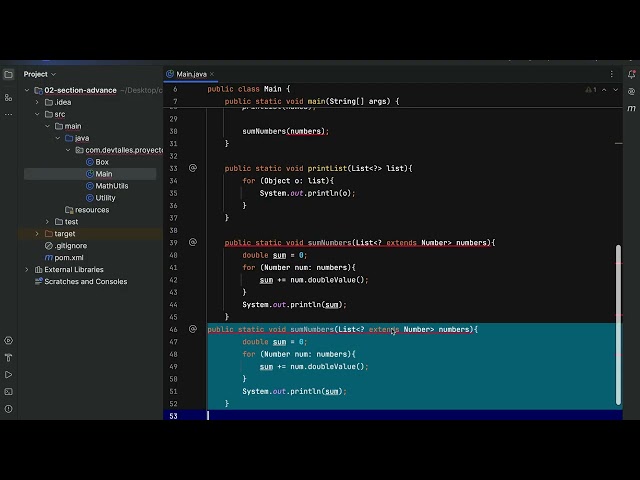Click System.out.println(sum) on line 44
The width and height of the screenshot is (640, 480).
tap(294, 304)
